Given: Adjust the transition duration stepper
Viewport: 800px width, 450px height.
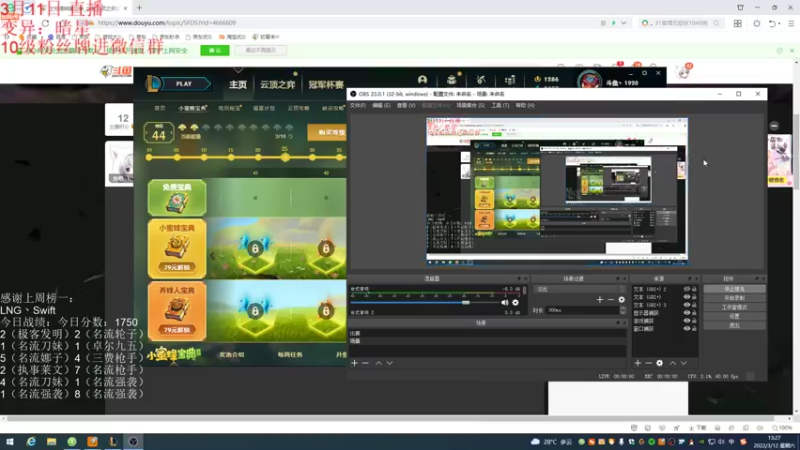Looking at the screenshot, I should (622, 310).
